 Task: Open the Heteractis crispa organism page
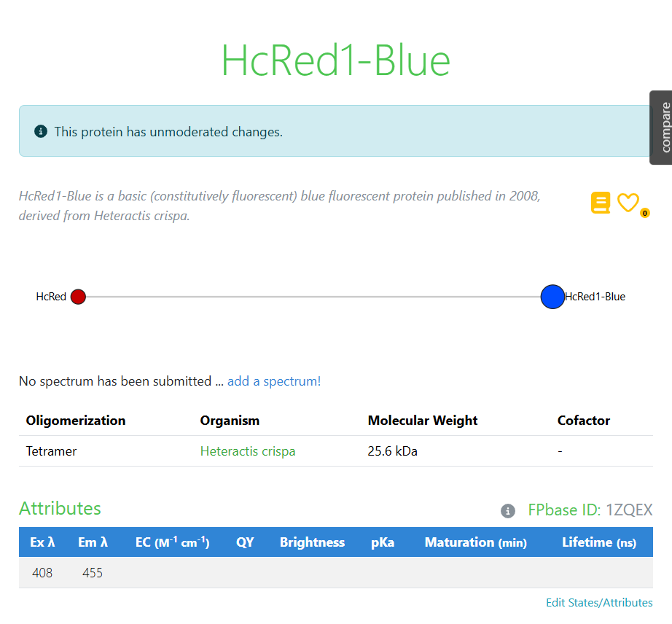point(247,451)
